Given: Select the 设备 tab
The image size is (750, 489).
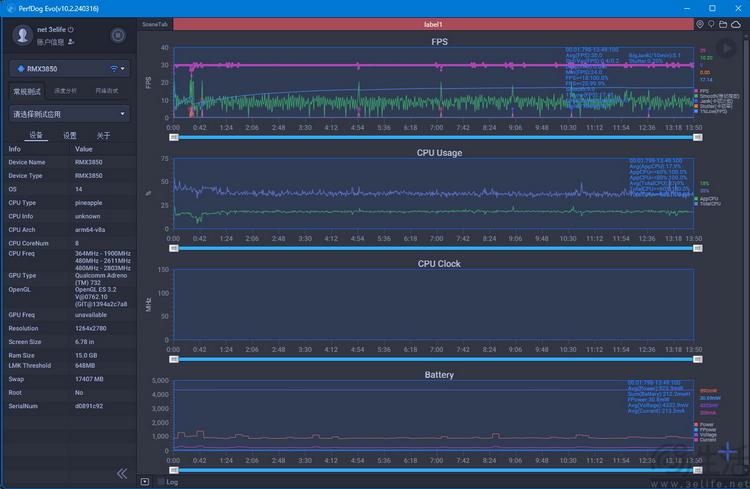Looking at the screenshot, I should click(x=36, y=135).
